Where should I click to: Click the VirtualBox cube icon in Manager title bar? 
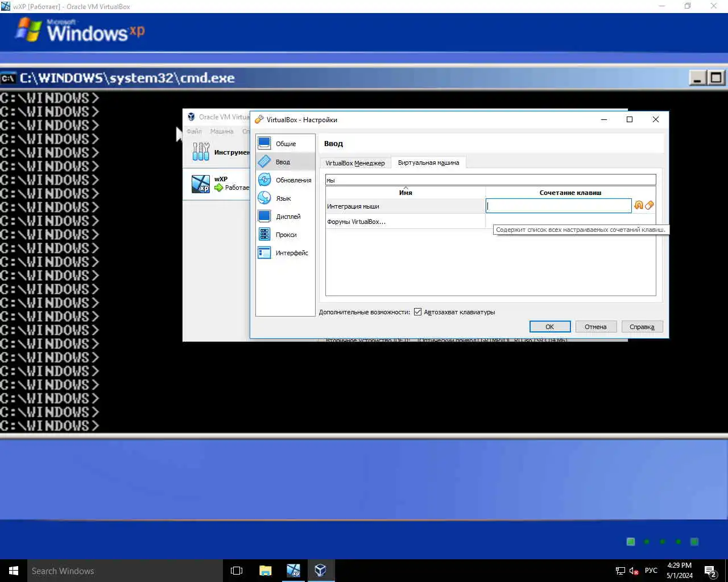(191, 117)
